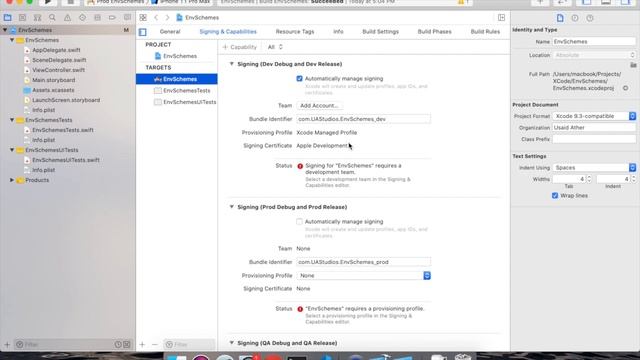Viewport: 640px width, 360px height.
Task: Open Main.storyboard in navigator
Action: click(53, 80)
